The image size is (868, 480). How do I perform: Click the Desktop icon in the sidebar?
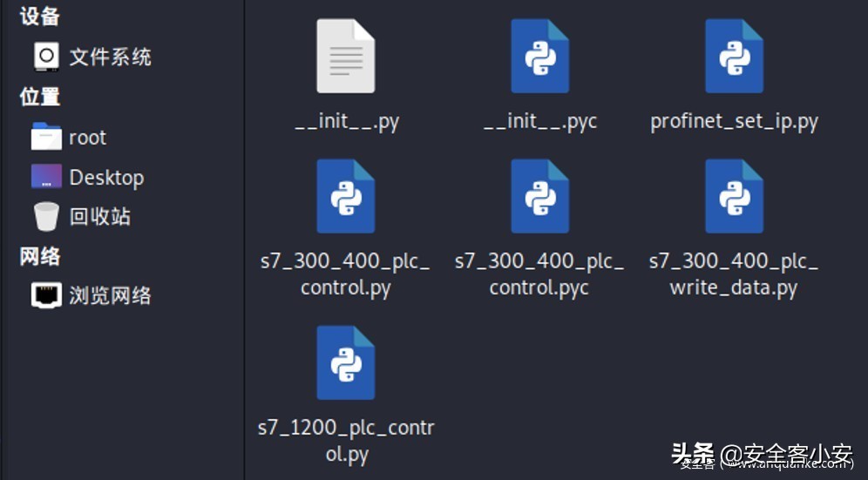click(46, 177)
